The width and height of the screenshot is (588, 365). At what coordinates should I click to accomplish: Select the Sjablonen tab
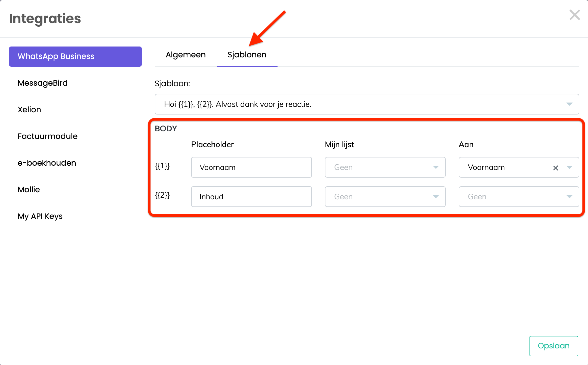(247, 55)
